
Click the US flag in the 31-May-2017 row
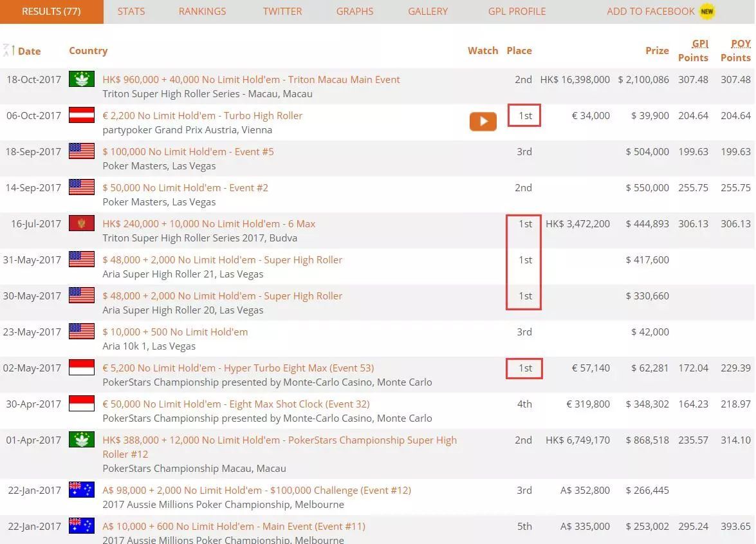coord(82,259)
